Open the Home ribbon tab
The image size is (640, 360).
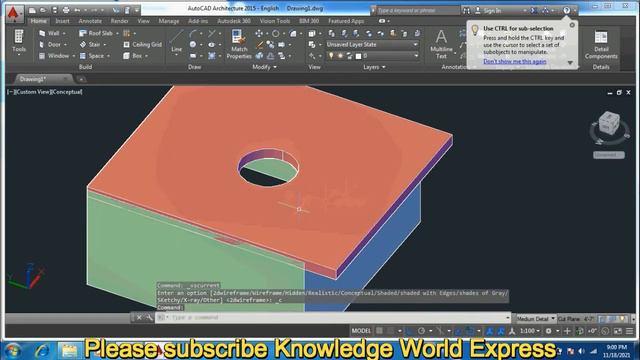click(39, 21)
